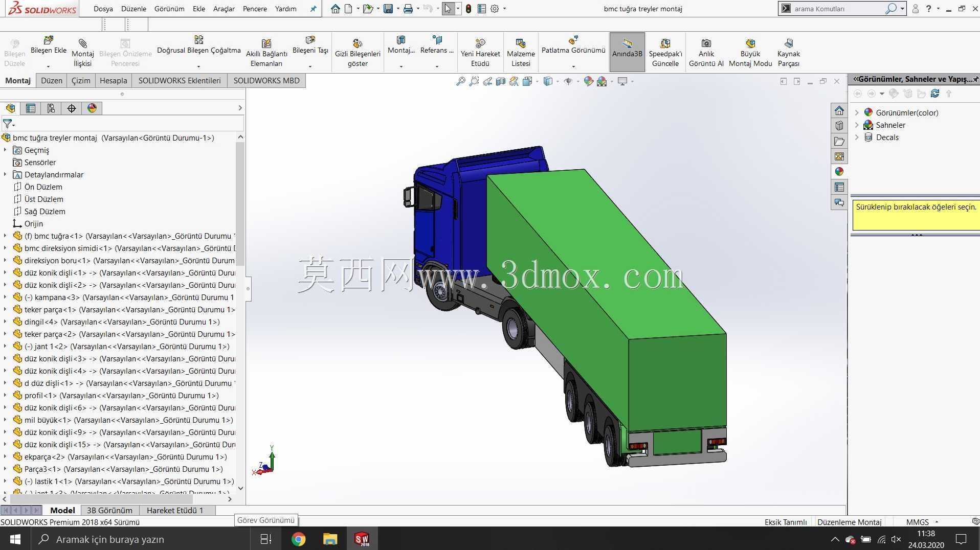Expand the Decals node

(857, 137)
